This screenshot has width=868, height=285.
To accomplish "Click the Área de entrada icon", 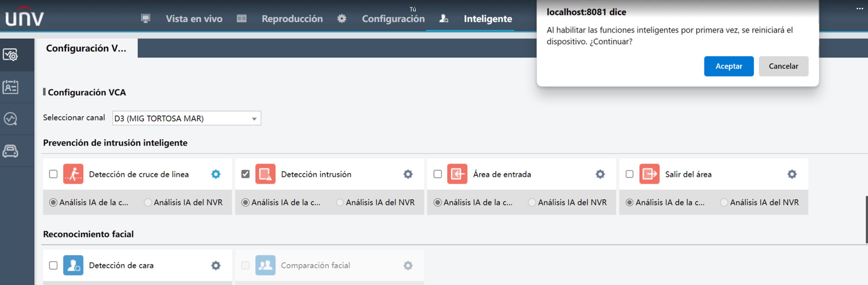I will click(457, 174).
